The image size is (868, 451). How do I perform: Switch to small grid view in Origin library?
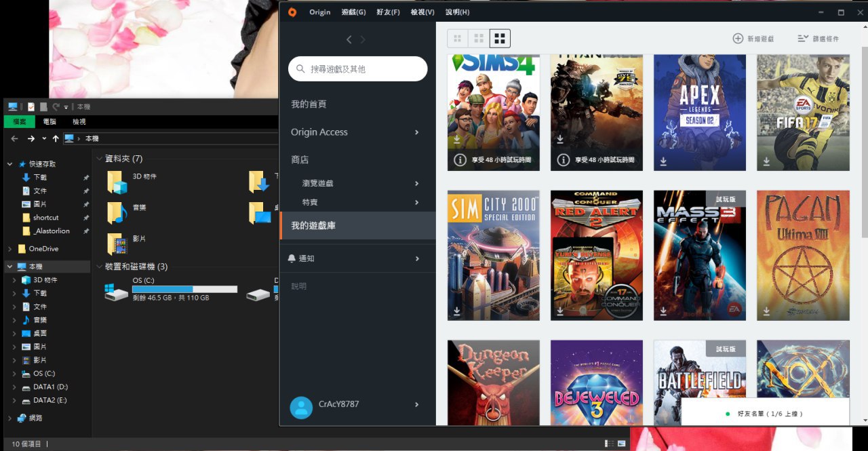[x=458, y=39]
